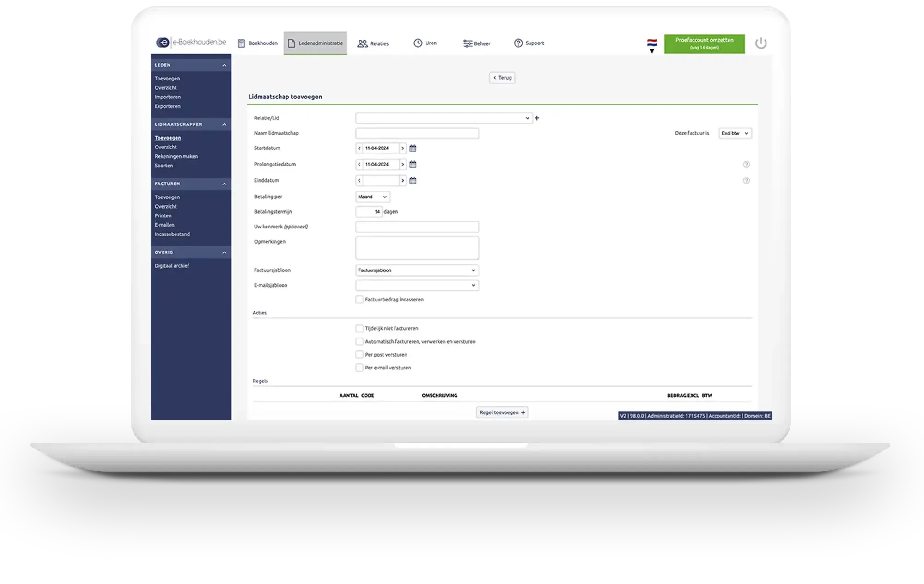Open Rekeningen maken in sidebar
Image resolution: width=924 pixels, height=584 pixels.
coord(176,156)
